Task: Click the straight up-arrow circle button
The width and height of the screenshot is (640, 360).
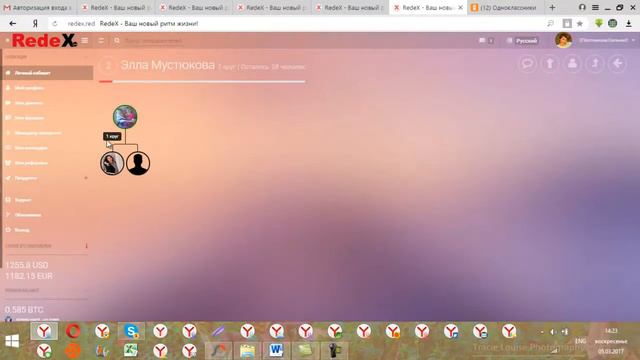Action: (x=550, y=64)
